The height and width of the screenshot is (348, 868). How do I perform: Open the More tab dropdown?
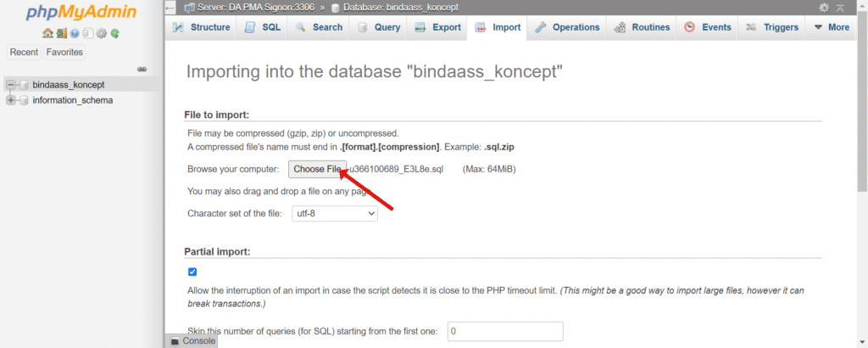pyautogui.click(x=832, y=27)
